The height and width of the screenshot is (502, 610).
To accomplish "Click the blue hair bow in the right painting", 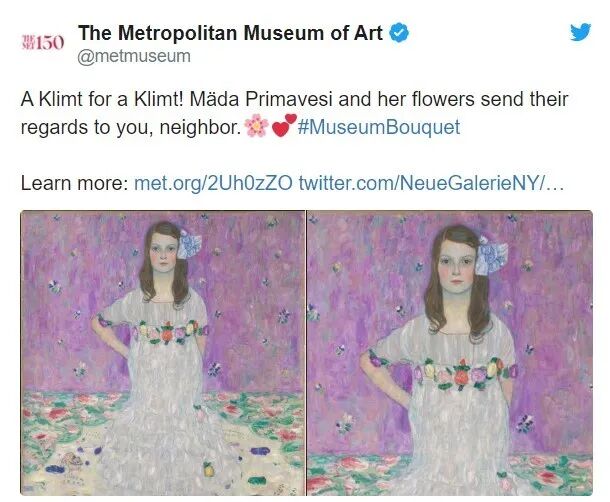I will click(491, 255).
